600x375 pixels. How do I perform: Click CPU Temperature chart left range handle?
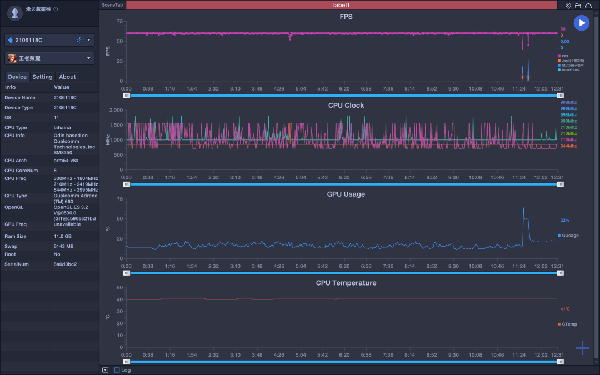tap(127, 362)
